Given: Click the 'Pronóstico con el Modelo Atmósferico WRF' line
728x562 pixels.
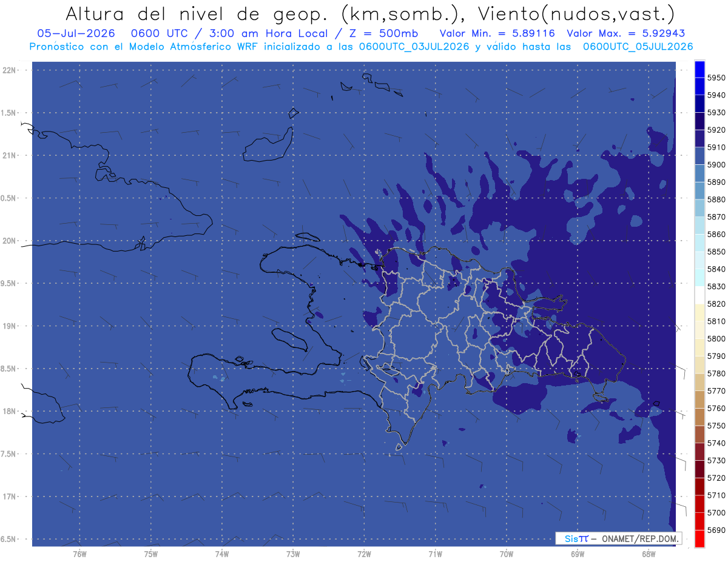Looking at the screenshot, I should click(362, 47).
